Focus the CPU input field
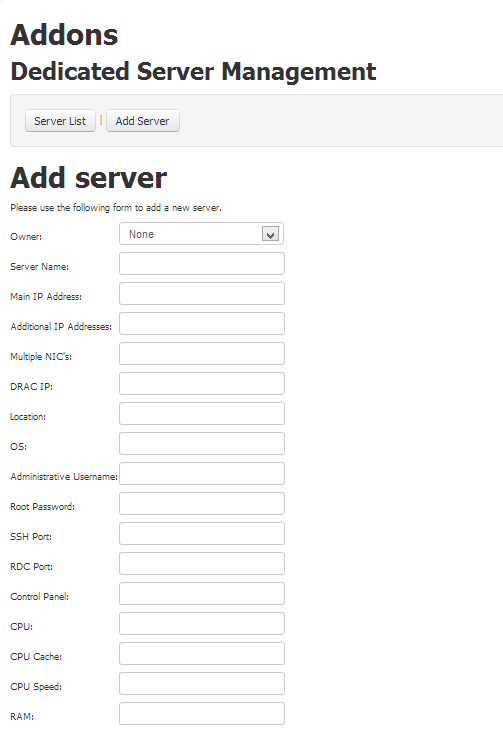The width and height of the screenshot is (503, 729). pyautogui.click(x=202, y=623)
